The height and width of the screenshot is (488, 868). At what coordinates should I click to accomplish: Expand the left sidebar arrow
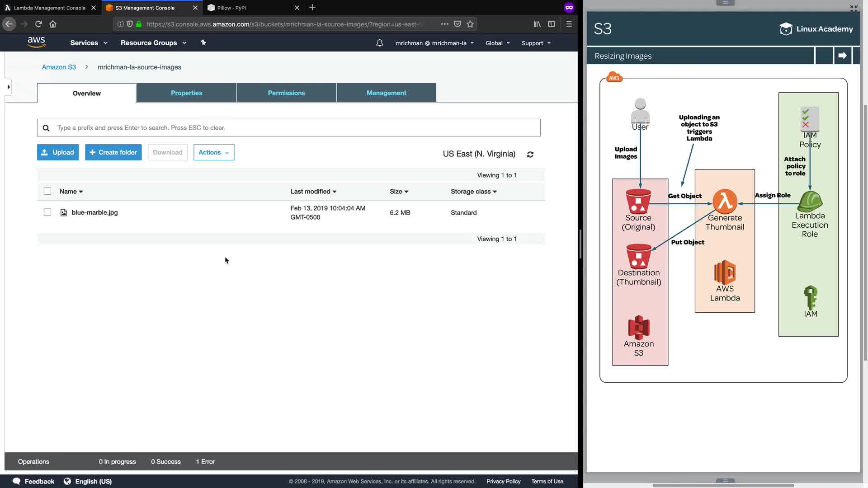pos(9,87)
